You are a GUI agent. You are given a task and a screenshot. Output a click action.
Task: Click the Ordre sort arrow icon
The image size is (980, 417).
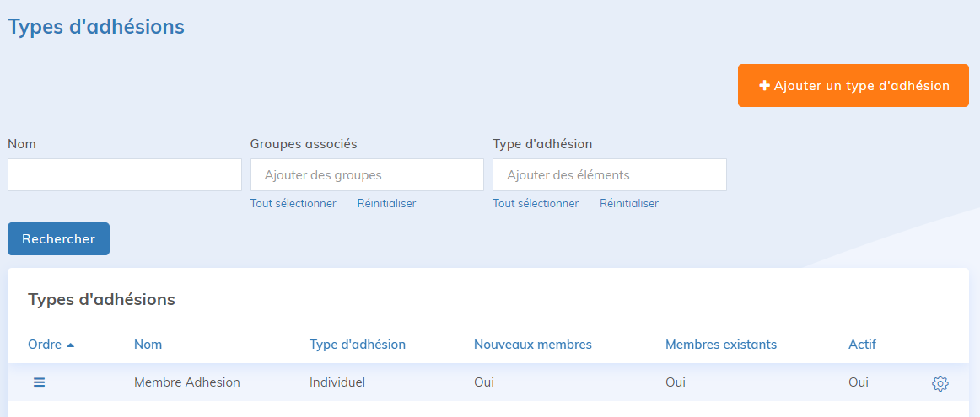pos(71,345)
